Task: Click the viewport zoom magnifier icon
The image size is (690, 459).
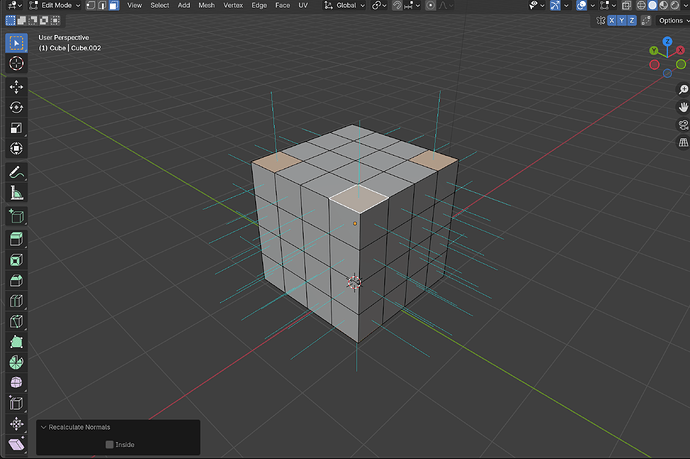Action: tap(683, 90)
